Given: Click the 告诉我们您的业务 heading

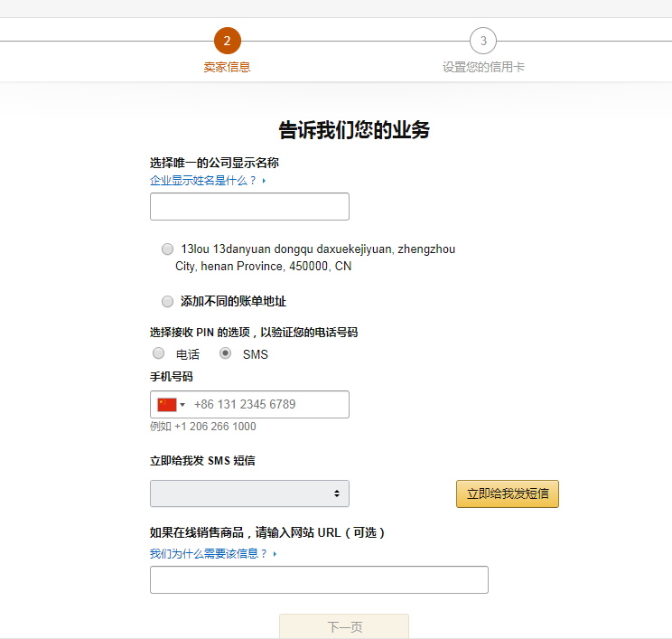Looking at the screenshot, I should coord(354,130).
